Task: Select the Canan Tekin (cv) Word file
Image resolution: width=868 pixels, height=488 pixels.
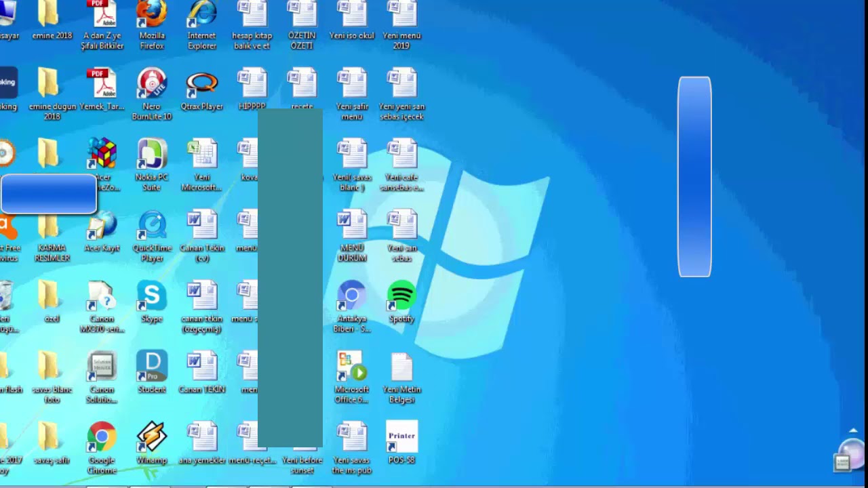Action: 202,236
